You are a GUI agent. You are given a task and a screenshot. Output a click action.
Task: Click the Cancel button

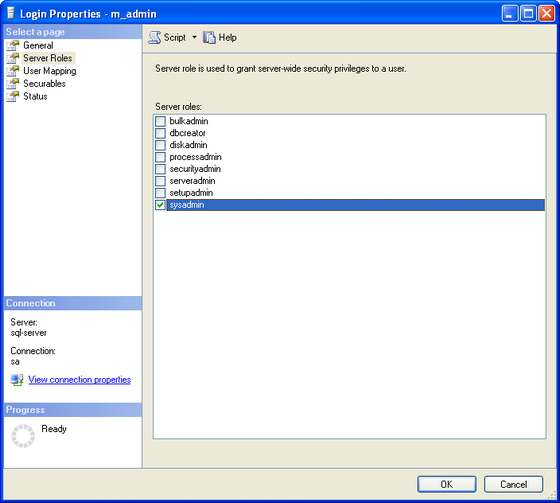point(514,484)
